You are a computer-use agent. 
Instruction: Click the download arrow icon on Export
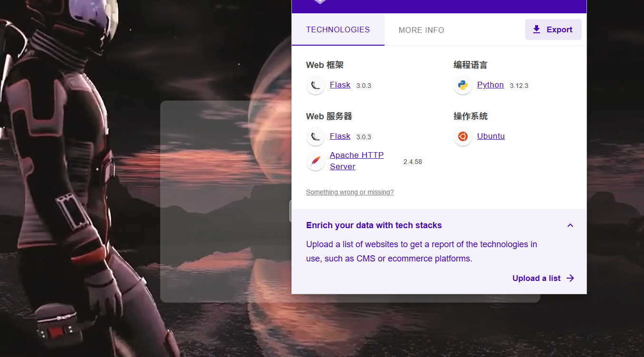pos(537,29)
